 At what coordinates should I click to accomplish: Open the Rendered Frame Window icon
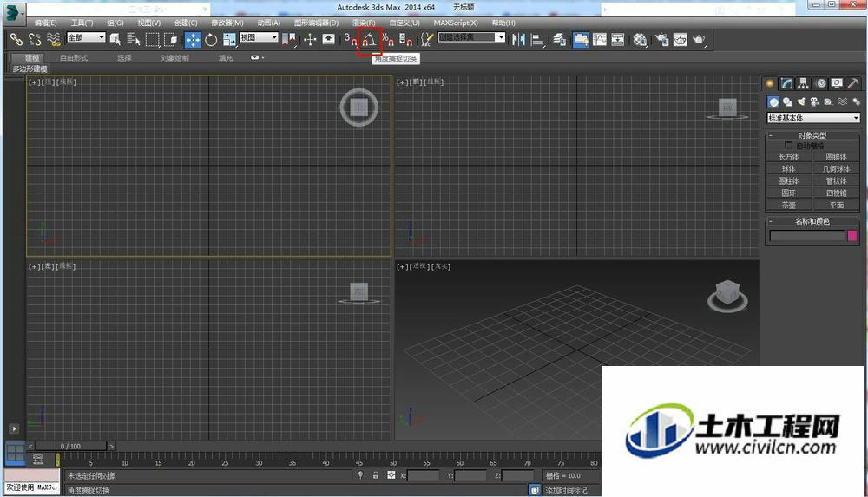pyautogui.click(x=681, y=39)
